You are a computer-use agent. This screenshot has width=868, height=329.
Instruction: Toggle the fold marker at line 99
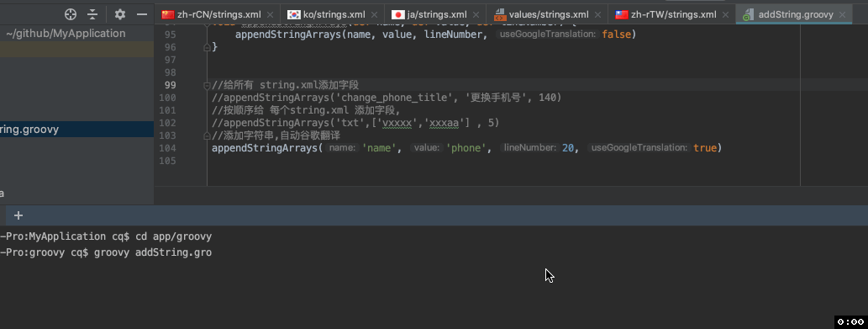click(207, 85)
